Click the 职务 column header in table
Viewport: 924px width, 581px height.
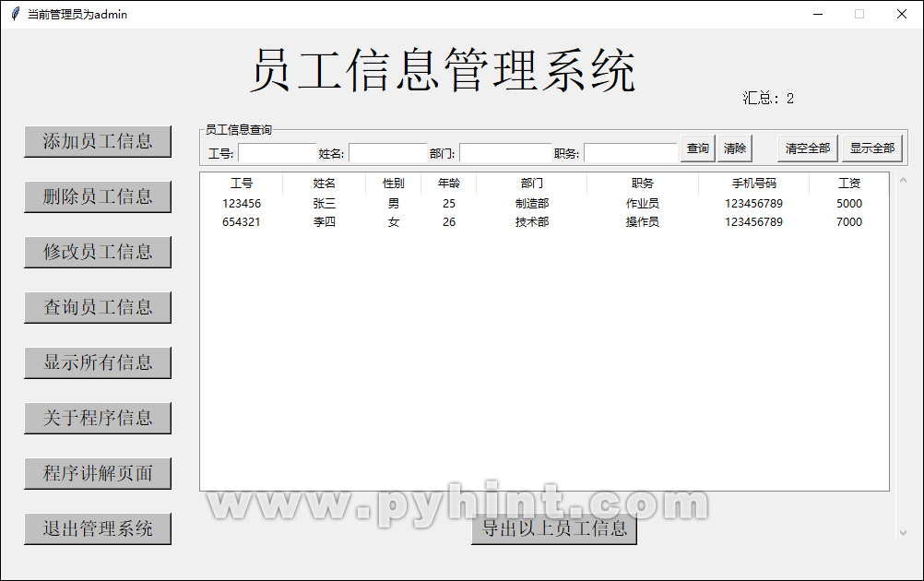click(x=643, y=184)
